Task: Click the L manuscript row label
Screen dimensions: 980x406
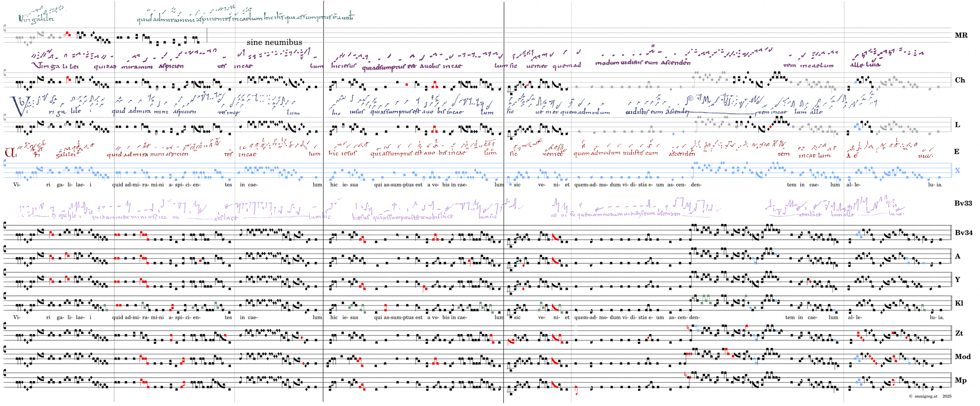Action: (x=958, y=125)
